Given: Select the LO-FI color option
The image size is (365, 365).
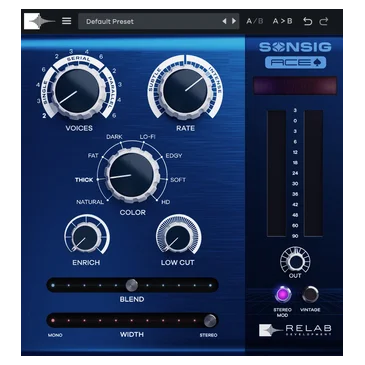Looking at the screenshot, I should click(x=147, y=137).
